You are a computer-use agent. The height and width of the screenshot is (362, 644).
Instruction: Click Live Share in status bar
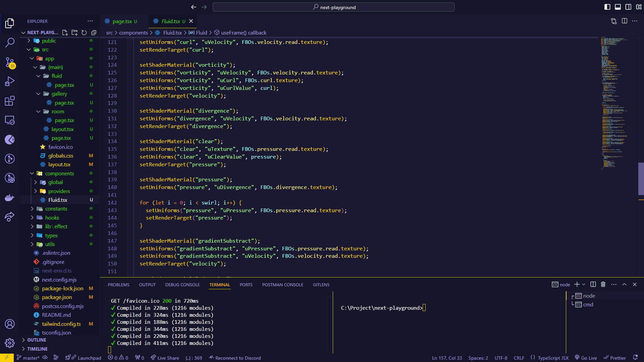165,358
